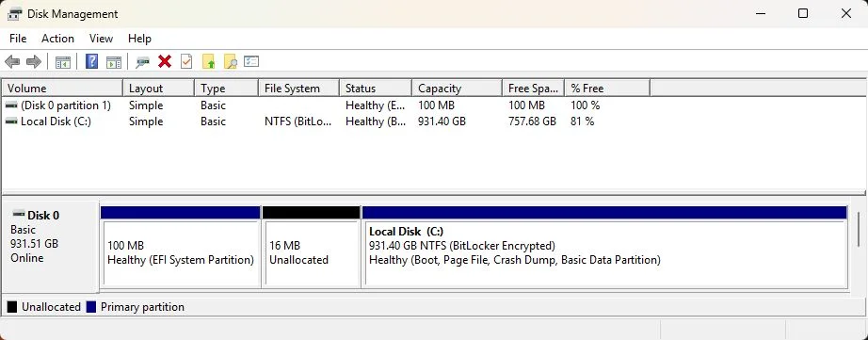Select the Local Disk (C:) partition block

click(x=604, y=247)
